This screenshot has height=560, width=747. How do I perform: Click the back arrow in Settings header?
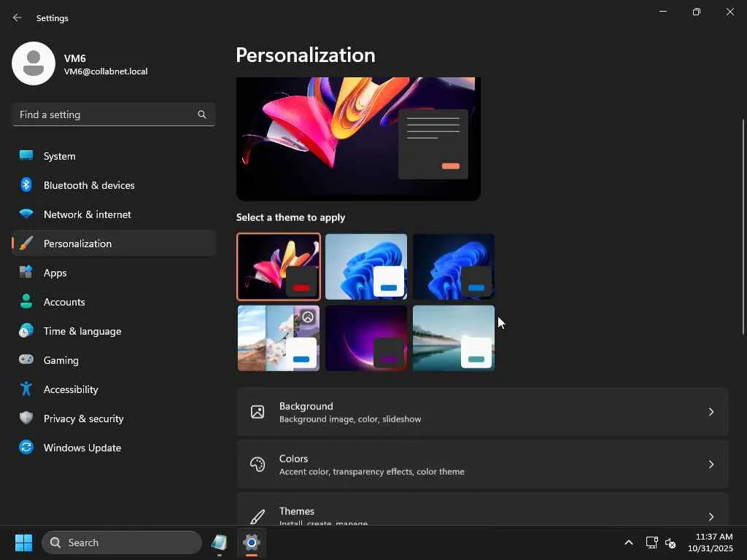[x=18, y=17]
